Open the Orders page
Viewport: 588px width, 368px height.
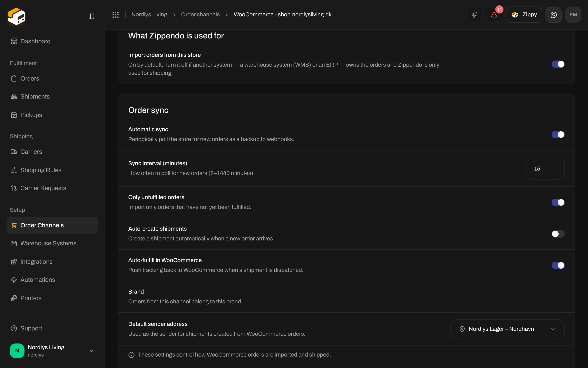tap(52, 79)
